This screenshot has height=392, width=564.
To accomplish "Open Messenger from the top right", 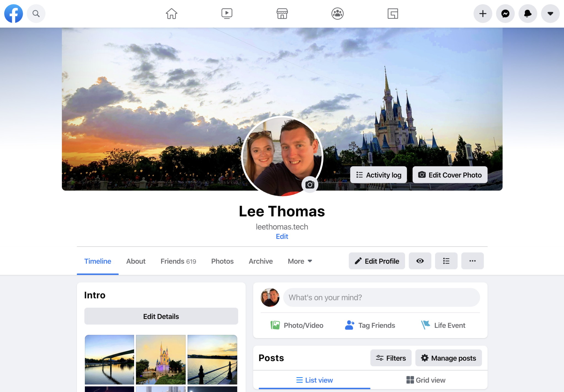I will click(505, 13).
